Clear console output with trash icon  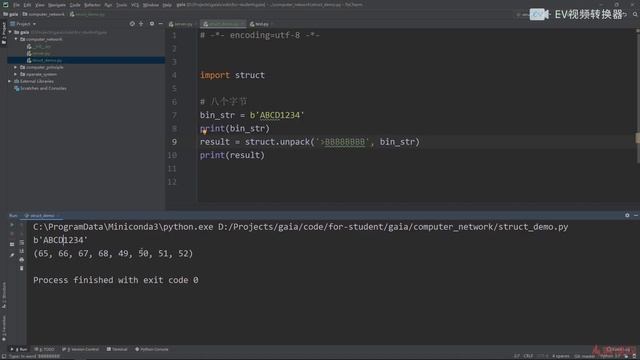21,268
